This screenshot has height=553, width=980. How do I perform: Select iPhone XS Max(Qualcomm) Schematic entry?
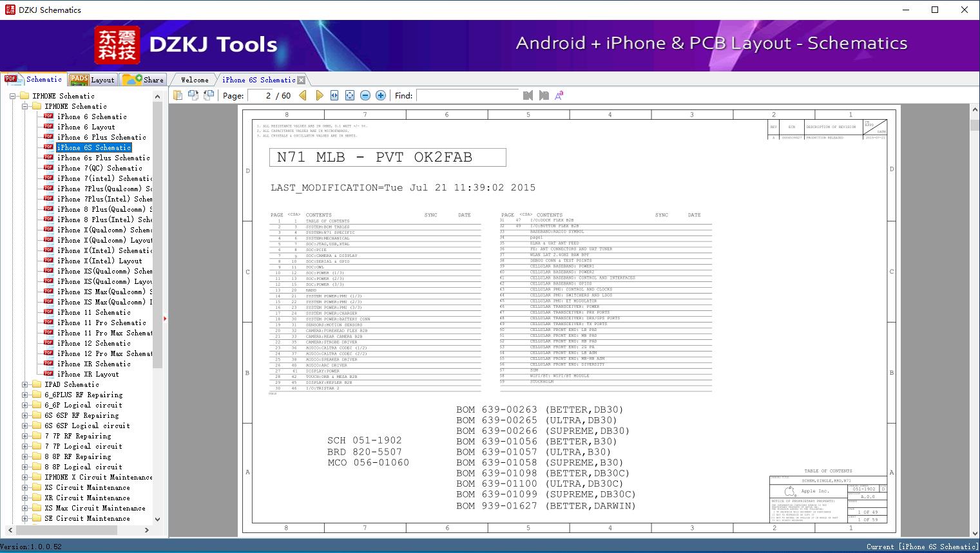pos(104,292)
